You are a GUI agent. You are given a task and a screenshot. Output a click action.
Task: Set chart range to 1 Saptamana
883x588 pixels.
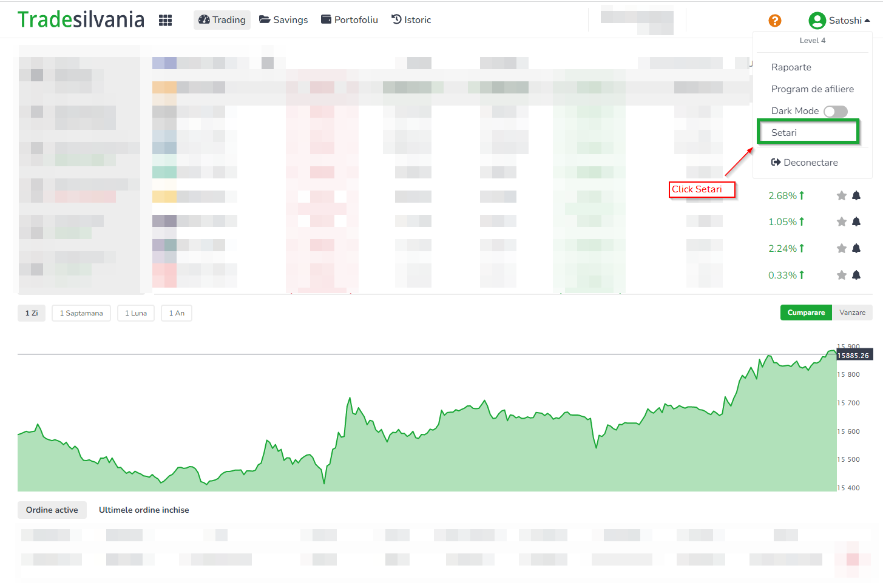pyautogui.click(x=81, y=313)
